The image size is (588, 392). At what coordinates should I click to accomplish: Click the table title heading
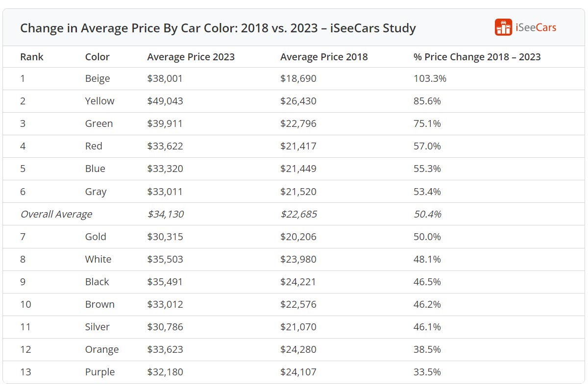[218, 28]
